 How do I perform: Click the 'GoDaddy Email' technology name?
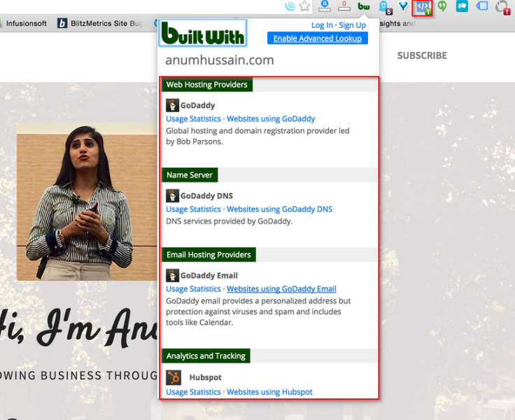point(209,275)
